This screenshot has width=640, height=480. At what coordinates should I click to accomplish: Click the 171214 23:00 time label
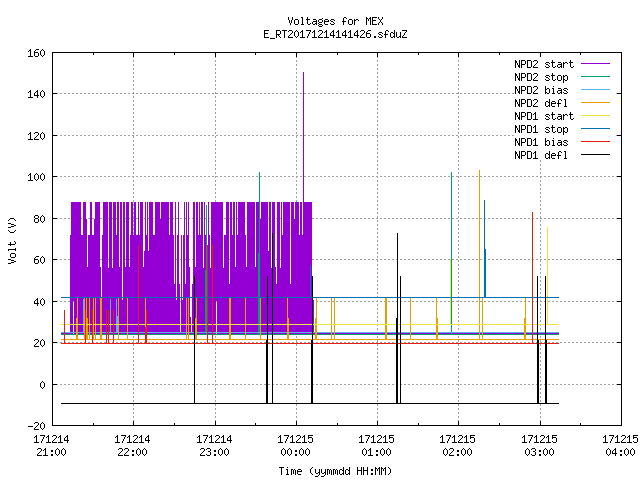click(214, 446)
